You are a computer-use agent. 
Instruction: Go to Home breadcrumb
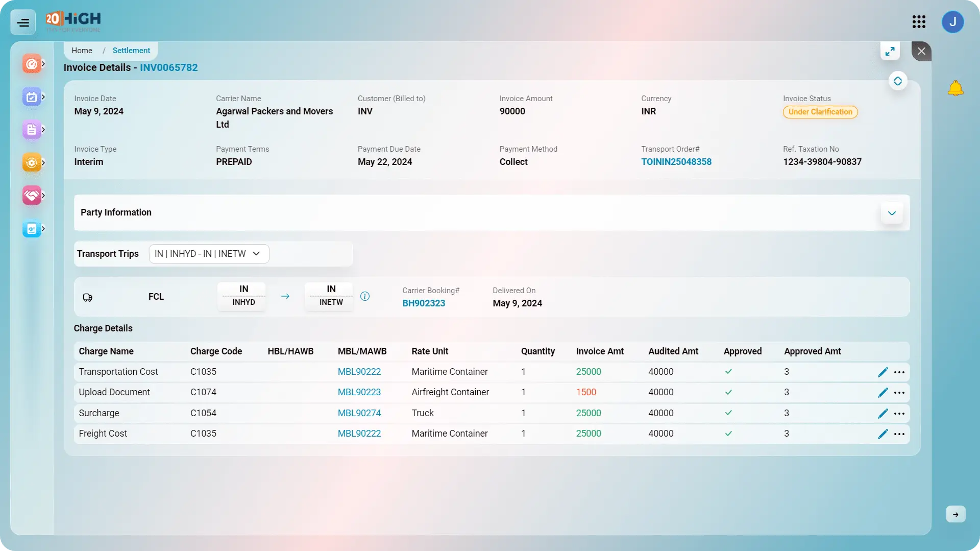point(82,51)
